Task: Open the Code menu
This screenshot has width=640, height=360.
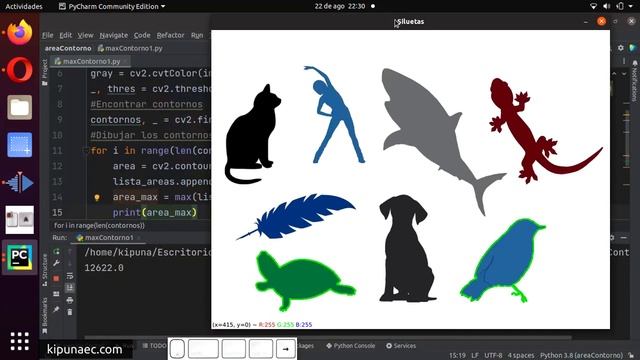Action: (x=142, y=35)
